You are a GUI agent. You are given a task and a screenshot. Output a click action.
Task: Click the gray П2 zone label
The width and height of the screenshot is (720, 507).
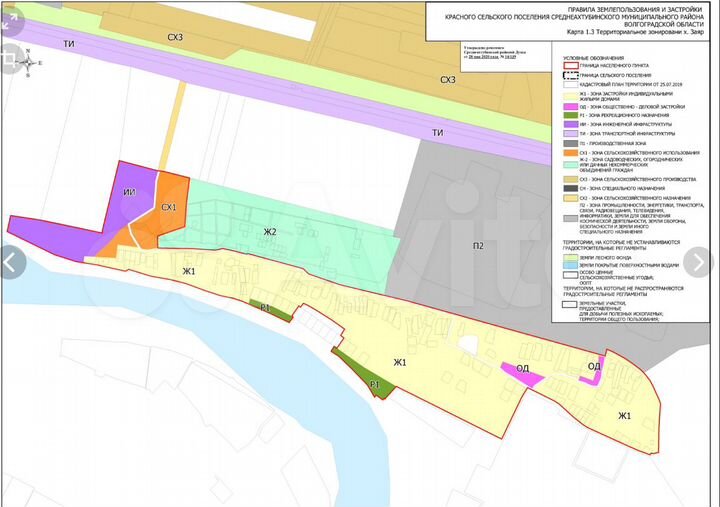(478, 245)
